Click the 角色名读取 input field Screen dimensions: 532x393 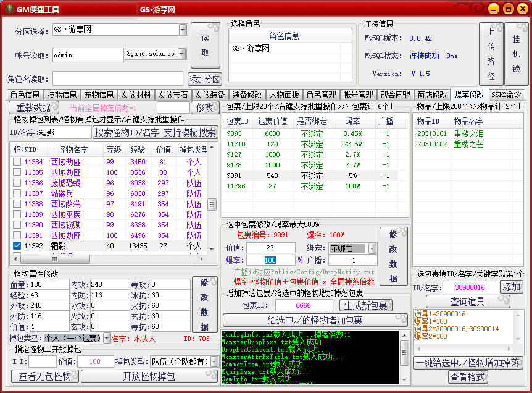tap(117, 78)
